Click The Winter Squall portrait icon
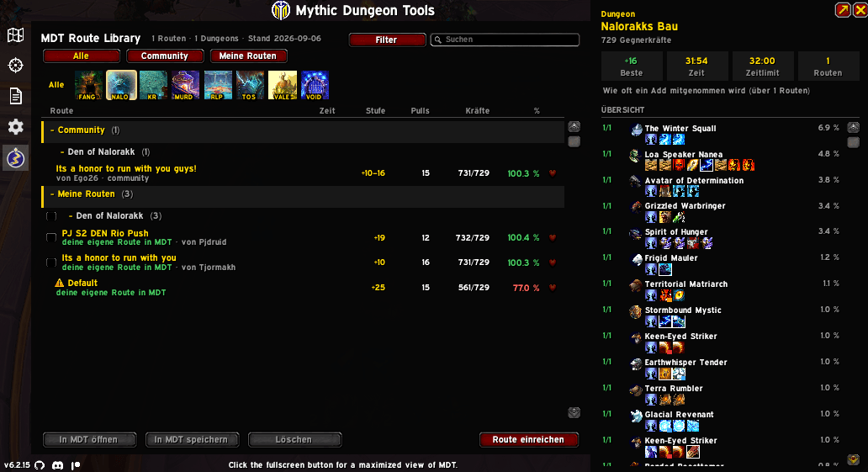Viewport: 868px width, 472px height. 636,129
